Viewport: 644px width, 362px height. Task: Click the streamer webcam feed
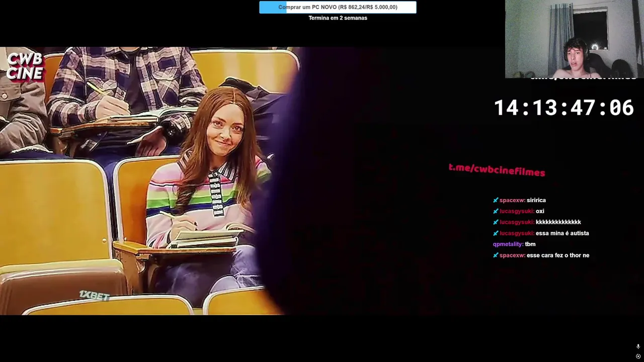click(574, 39)
